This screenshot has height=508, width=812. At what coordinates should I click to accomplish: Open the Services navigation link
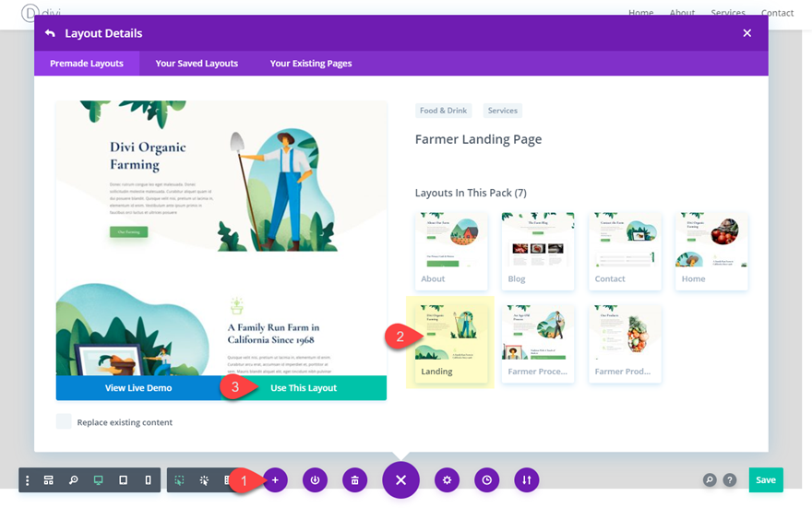coord(728,13)
